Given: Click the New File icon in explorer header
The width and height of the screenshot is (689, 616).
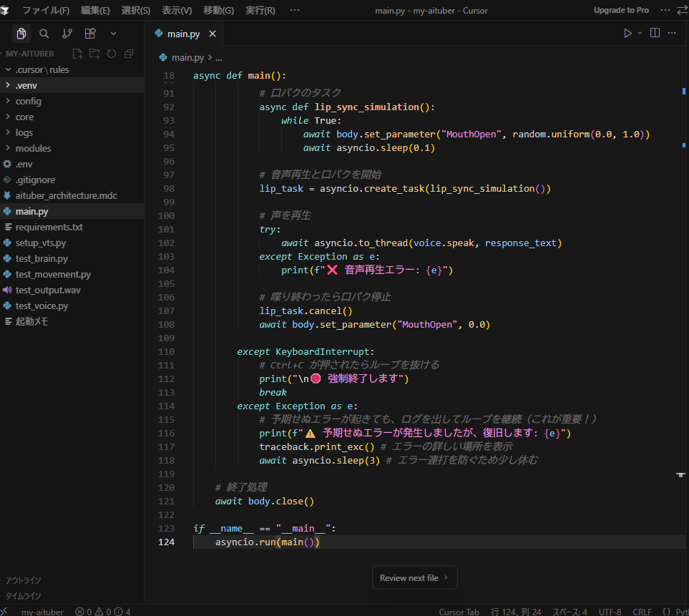Looking at the screenshot, I should (77, 54).
